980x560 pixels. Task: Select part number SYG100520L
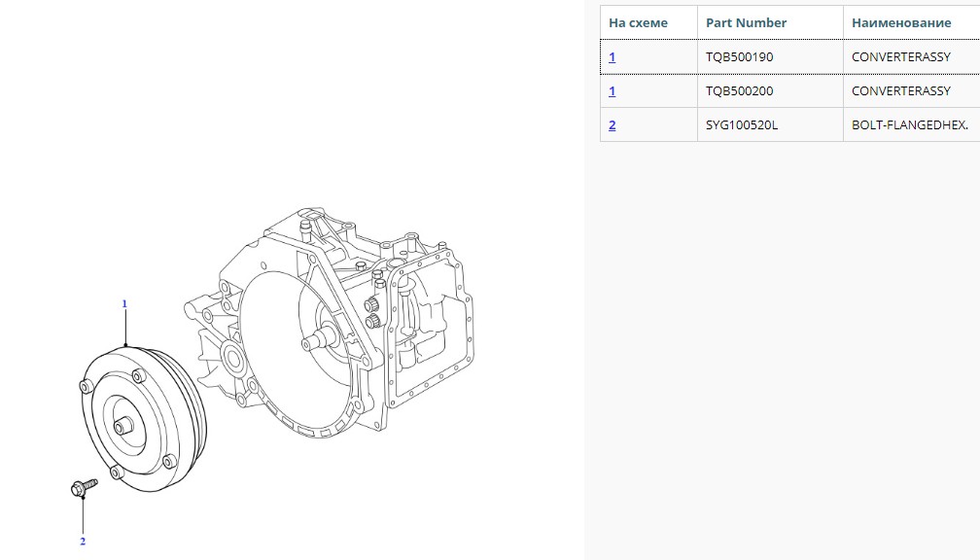pos(742,125)
